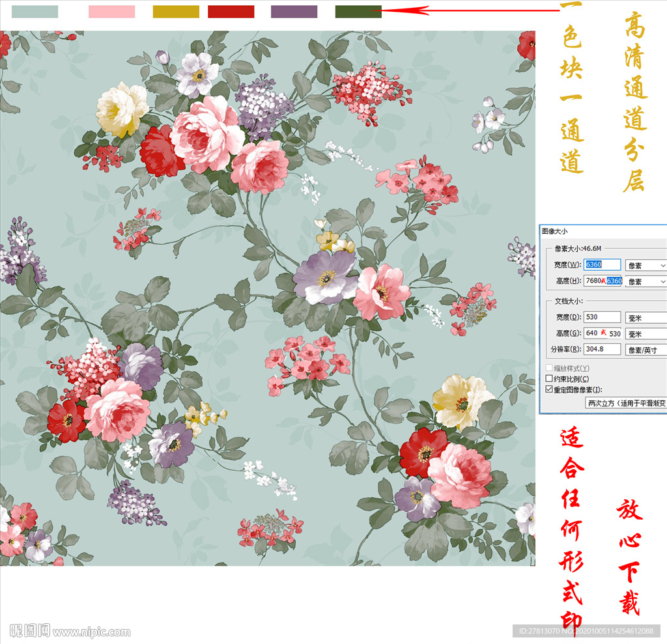Open the 两次立方 resample method dropdown
The width and height of the screenshot is (667, 644).
pos(625,403)
